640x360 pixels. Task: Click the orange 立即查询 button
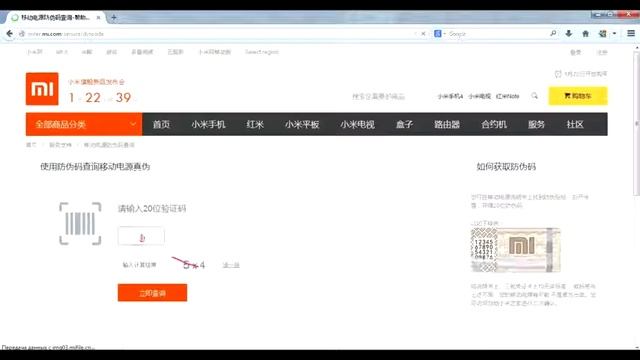click(153, 293)
